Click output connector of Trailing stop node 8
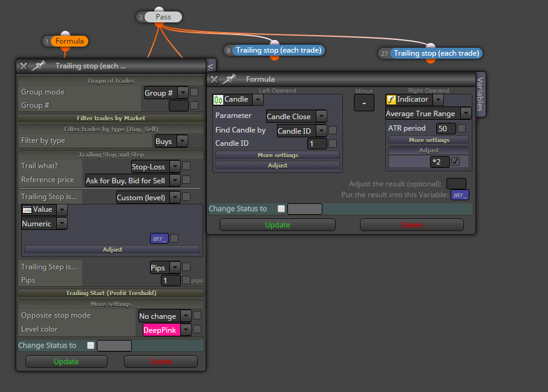548x392 pixels. tap(275, 57)
